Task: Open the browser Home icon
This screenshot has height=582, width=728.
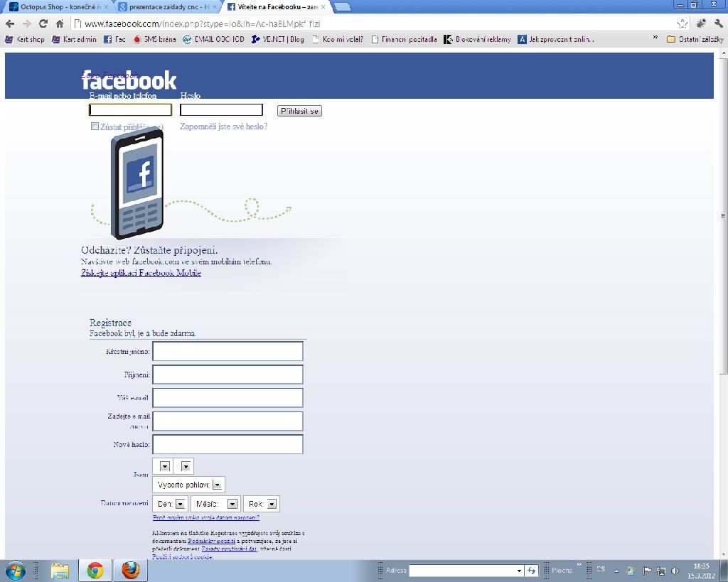Action: (60, 23)
